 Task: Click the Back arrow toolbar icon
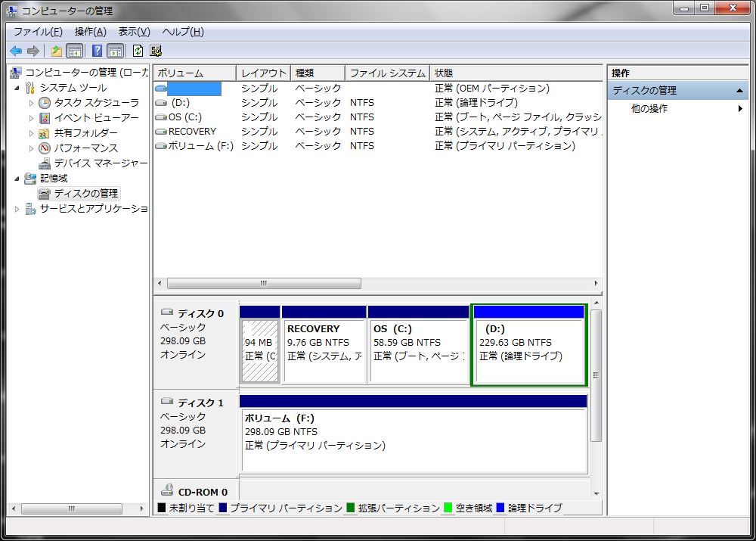click(x=16, y=51)
